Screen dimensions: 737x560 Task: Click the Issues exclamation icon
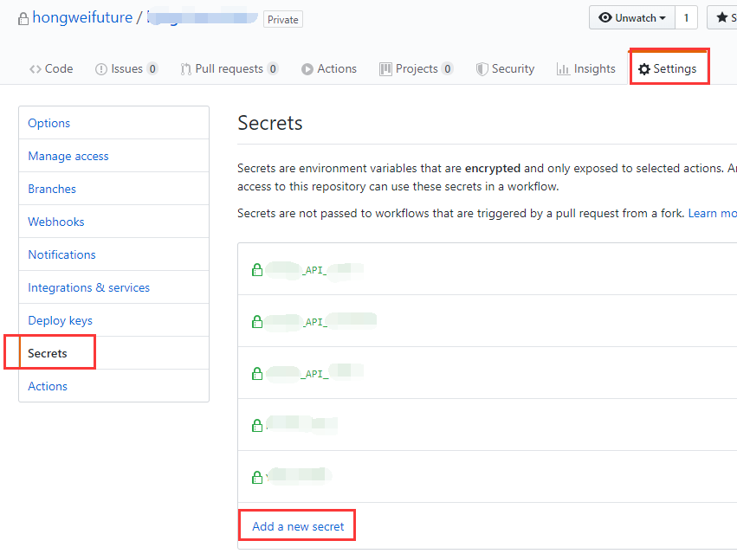(101, 69)
